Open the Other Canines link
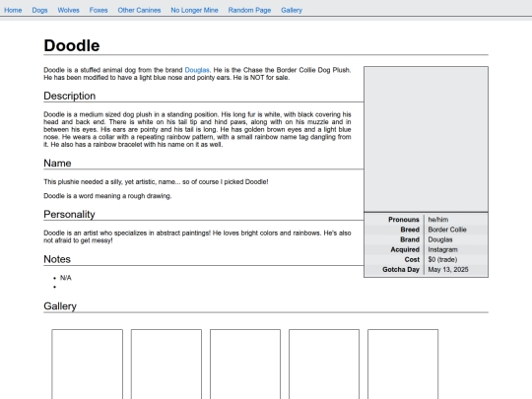This screenshot has width=532, height=399. [x=139, y=10]
